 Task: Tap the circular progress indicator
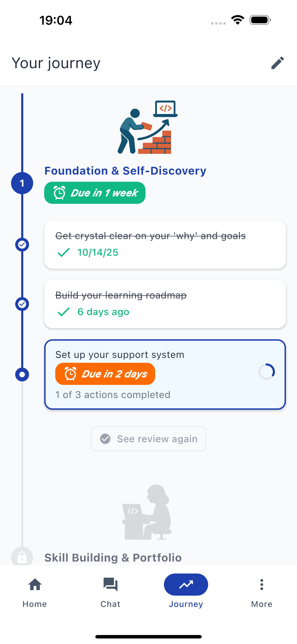267,372
